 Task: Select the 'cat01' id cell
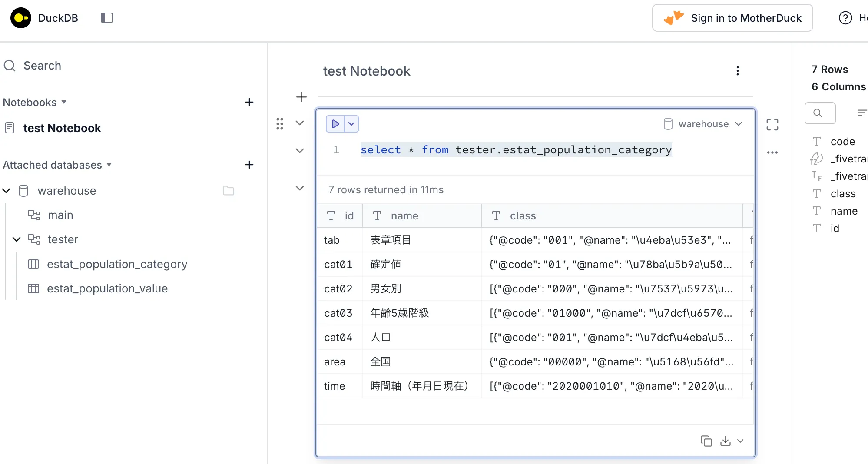340,264
